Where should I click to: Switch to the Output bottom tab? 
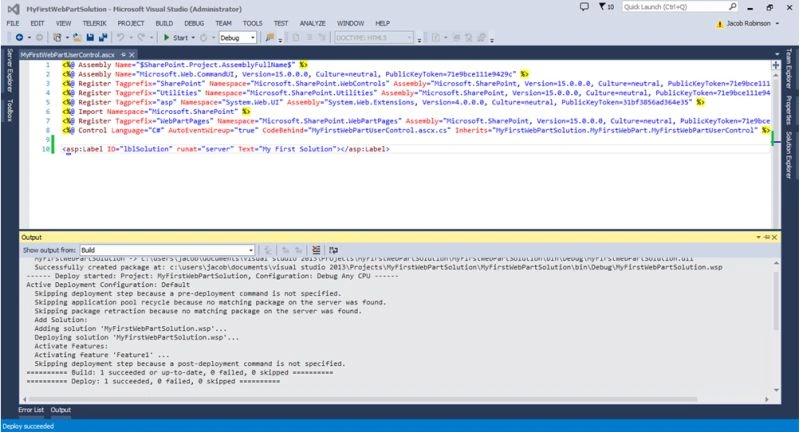click(x=61, y=410)
